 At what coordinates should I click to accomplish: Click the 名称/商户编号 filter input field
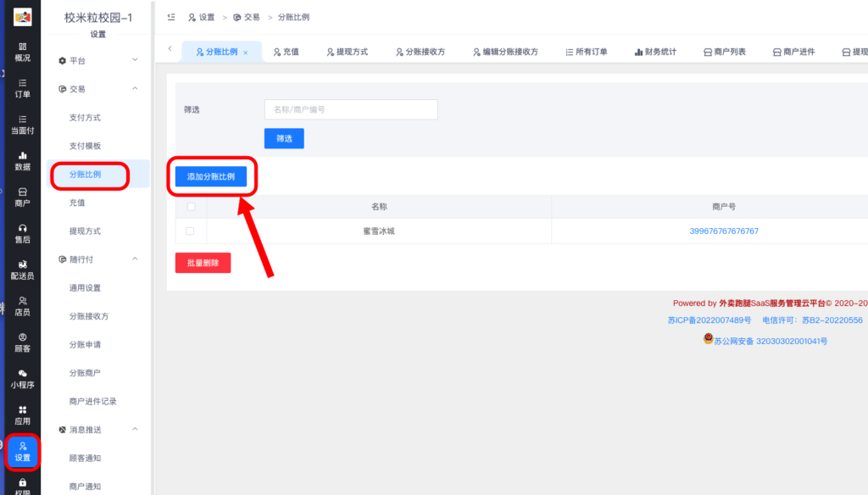(x=350, y=109)
